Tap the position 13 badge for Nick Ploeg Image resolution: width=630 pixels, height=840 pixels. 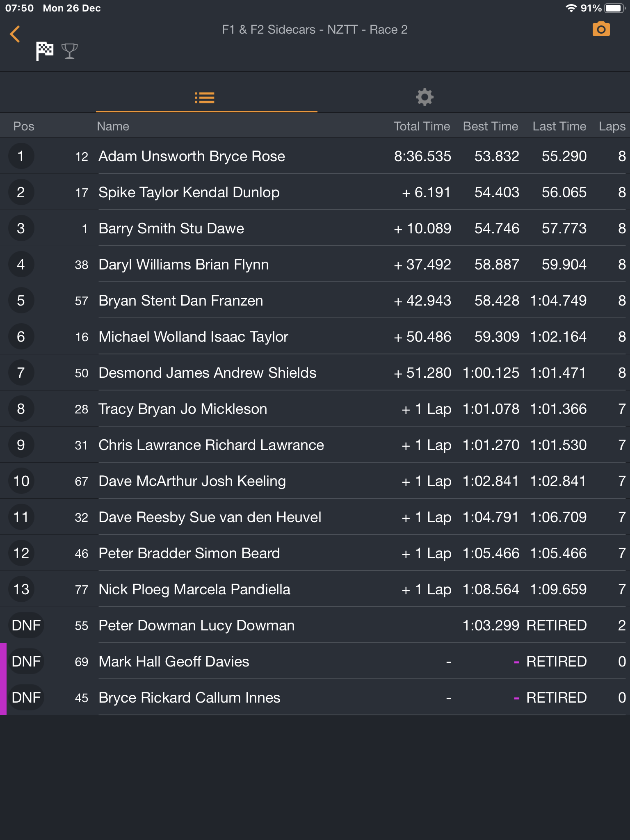21,589
